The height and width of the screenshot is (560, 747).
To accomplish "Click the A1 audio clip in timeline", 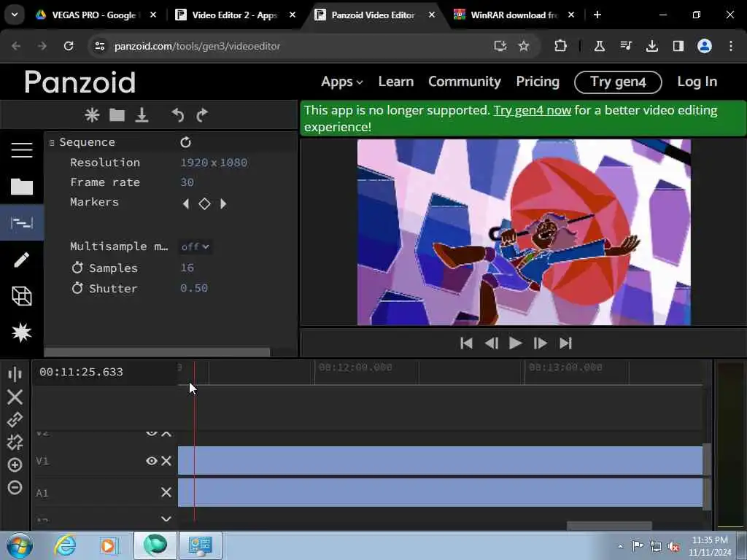I will 440,492.
